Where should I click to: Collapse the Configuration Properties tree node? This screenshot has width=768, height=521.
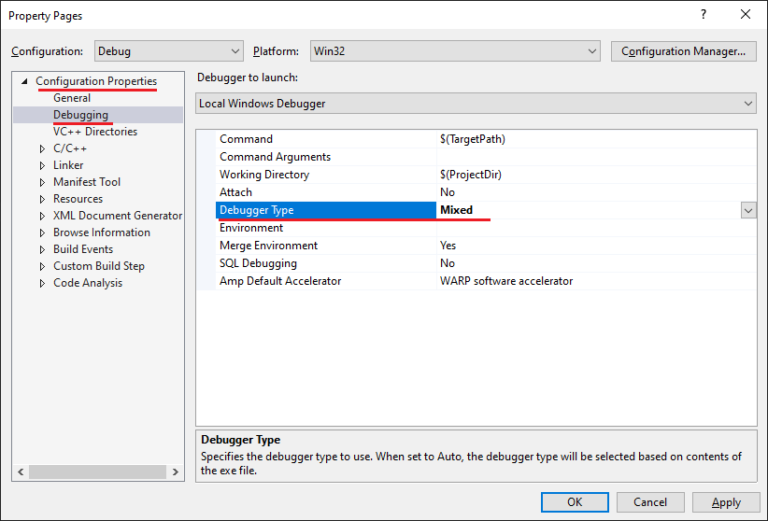click(24, 81)
